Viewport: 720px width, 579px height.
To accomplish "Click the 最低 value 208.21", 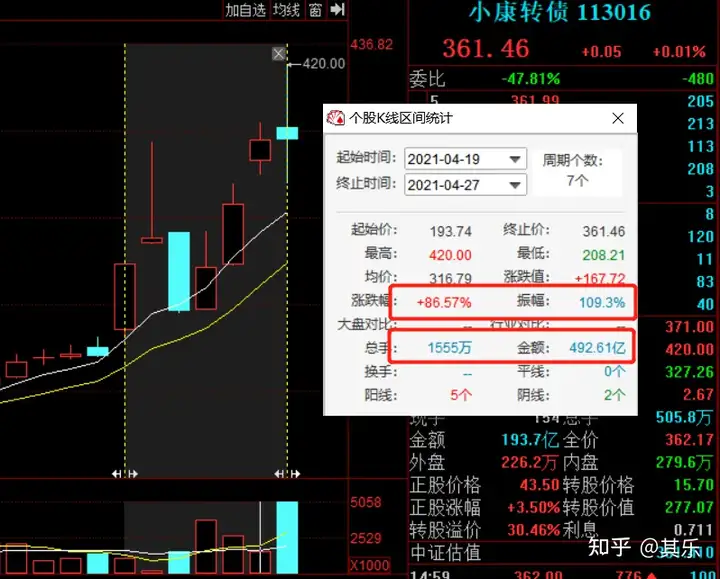I will (603, 255).
